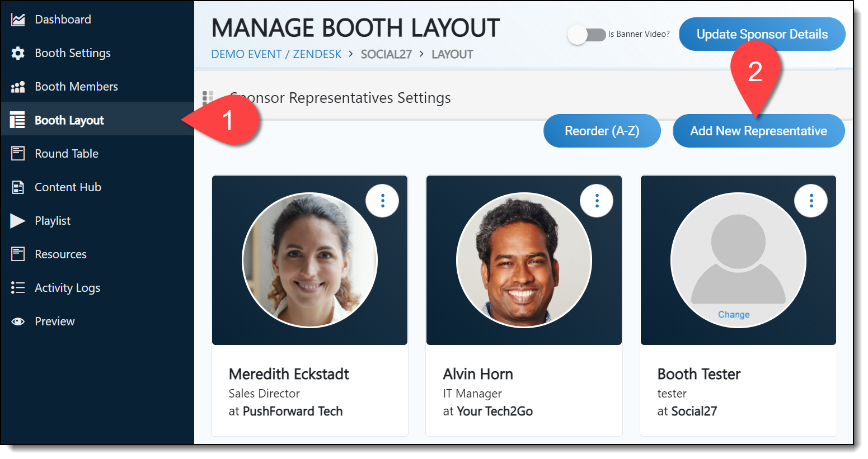Click the Playlist play triangle icon
Image resolution: width=868 pixels, height=459 pixels.
(18, 221)
